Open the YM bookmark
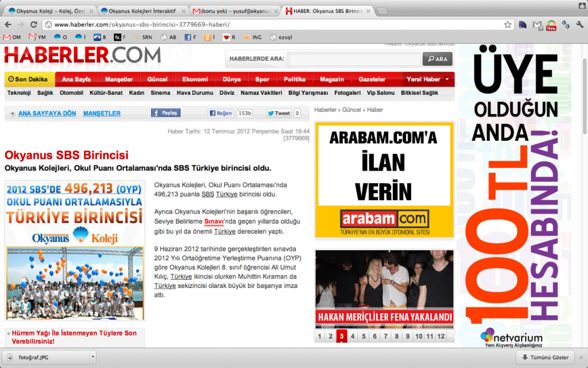Screen dimensions: 588x368 [x=38, y=37]
